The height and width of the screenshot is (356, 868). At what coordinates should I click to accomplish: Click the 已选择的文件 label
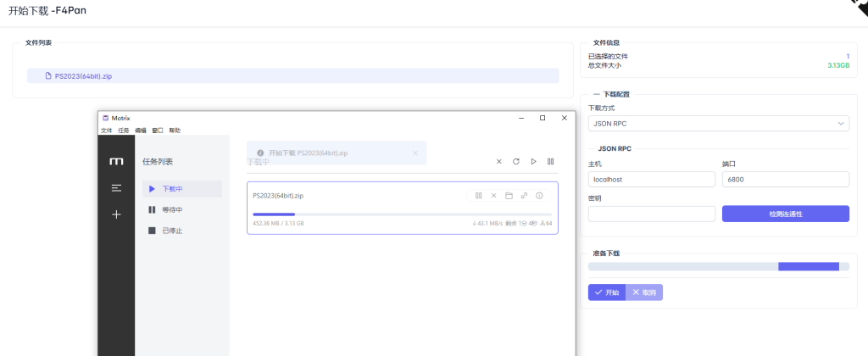click(x=608, y=57)
